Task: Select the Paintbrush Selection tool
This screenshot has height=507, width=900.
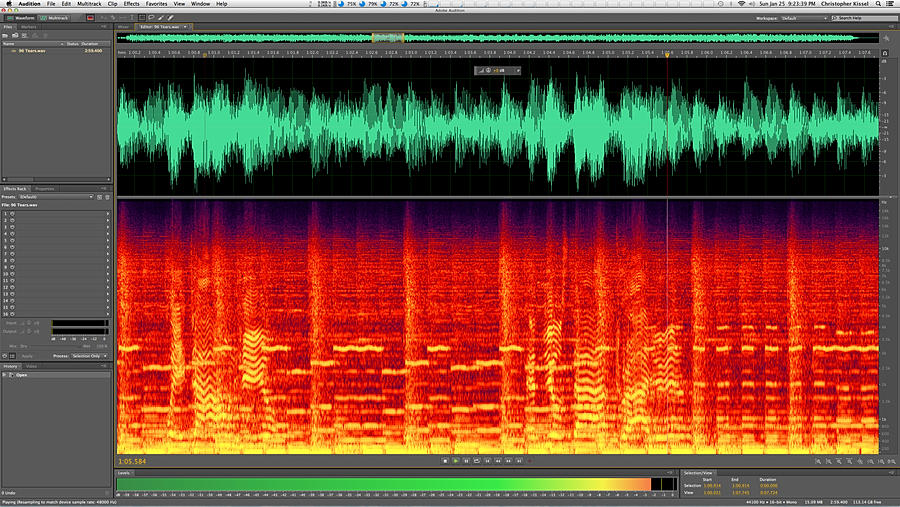Action: 161,18
